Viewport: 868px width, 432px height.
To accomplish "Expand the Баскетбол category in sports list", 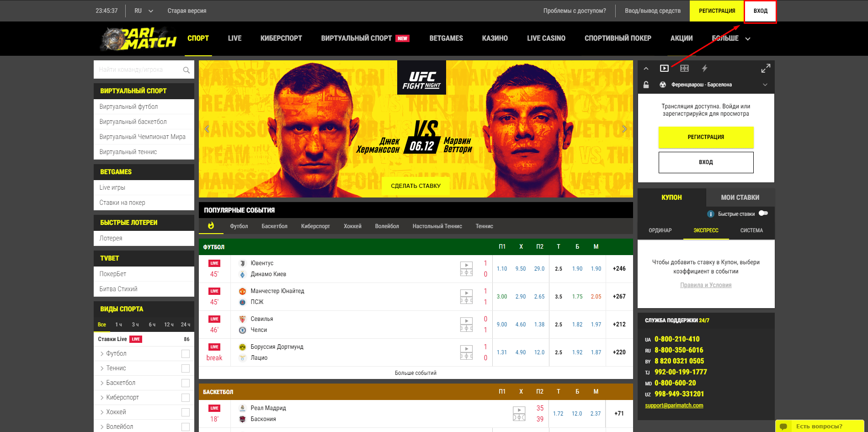I will [102, 383].
